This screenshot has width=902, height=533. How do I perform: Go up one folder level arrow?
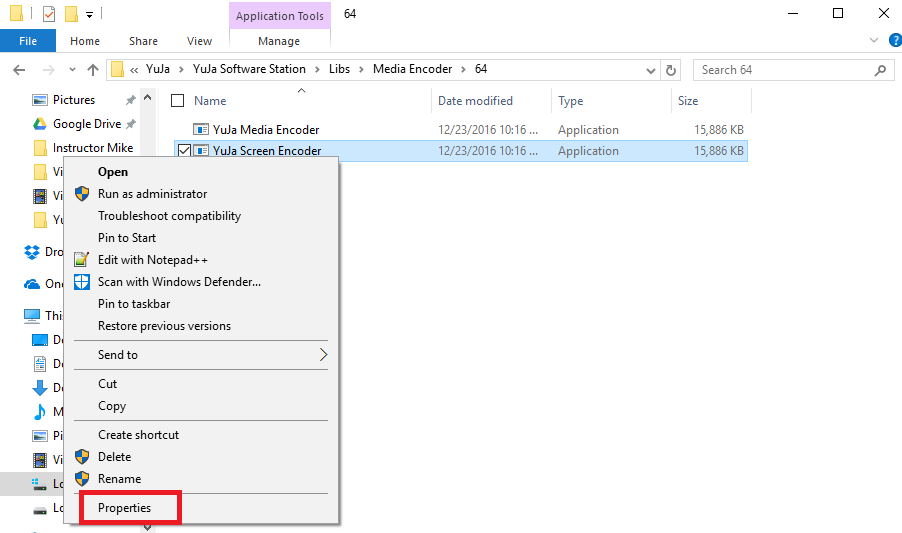click(93, 70)
